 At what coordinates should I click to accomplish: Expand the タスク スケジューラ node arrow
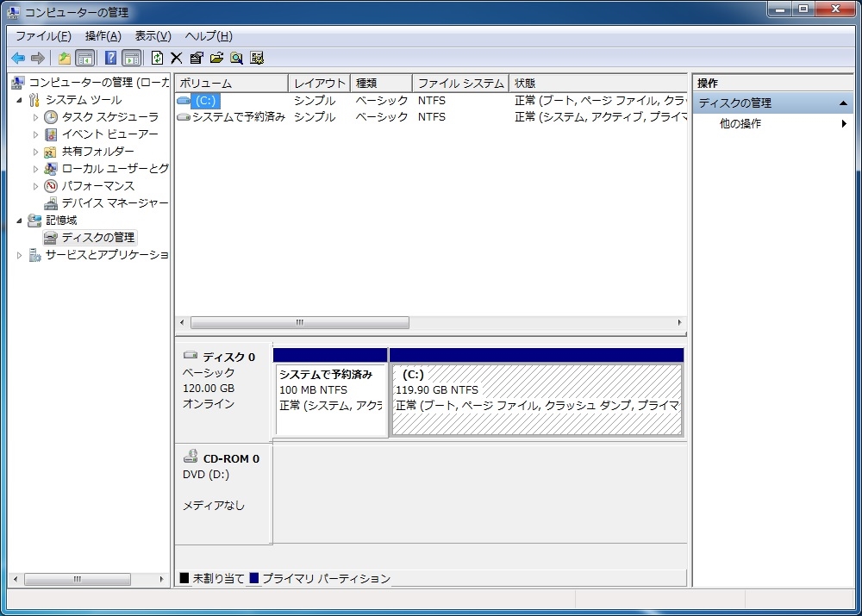35,117
